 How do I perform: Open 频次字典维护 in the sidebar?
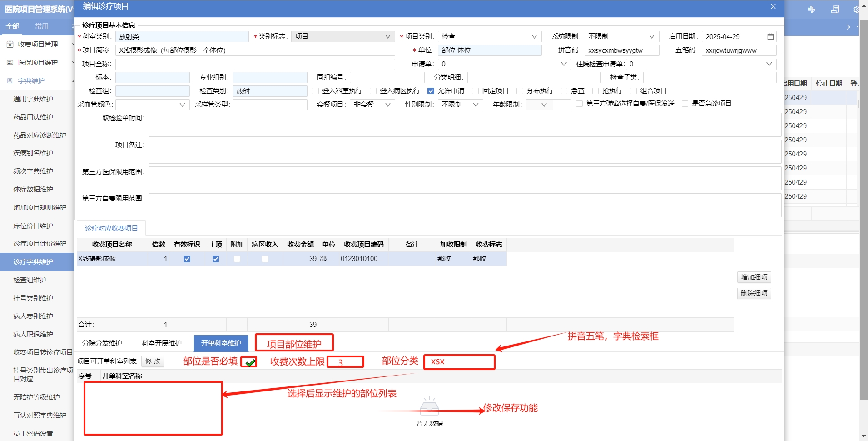[x=33, y=171]
